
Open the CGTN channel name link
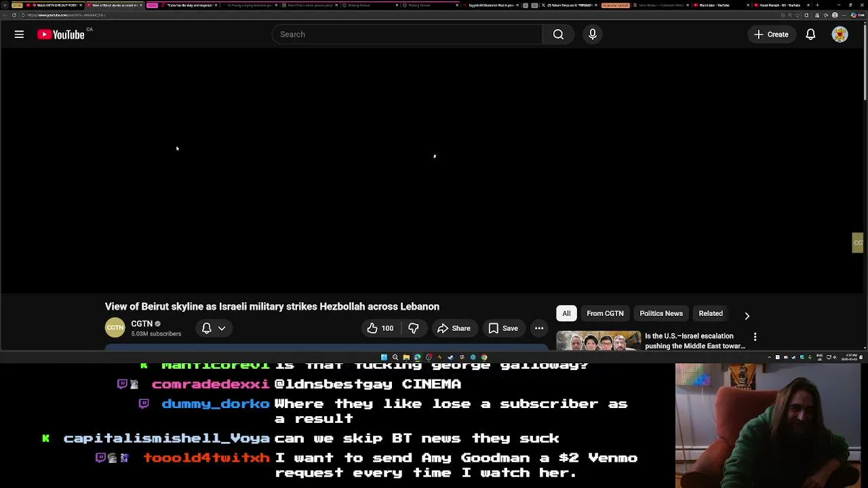pos(142,323)
